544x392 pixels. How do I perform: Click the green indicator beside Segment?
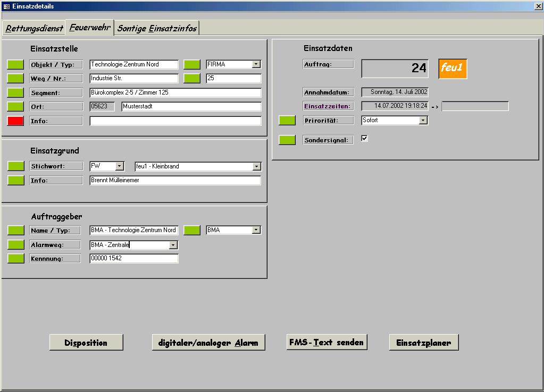pyautogui.click(x=15, y=92)
